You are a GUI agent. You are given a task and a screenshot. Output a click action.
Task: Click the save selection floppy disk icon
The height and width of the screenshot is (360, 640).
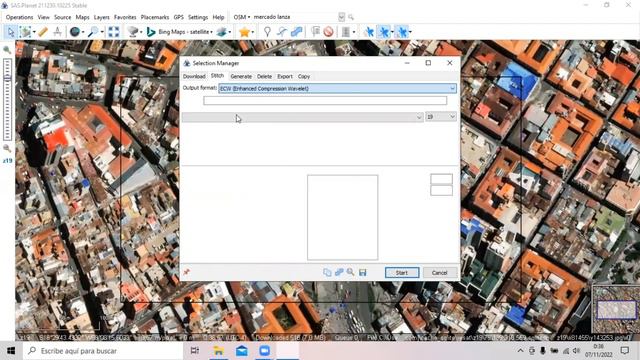[x=362, y=272]
